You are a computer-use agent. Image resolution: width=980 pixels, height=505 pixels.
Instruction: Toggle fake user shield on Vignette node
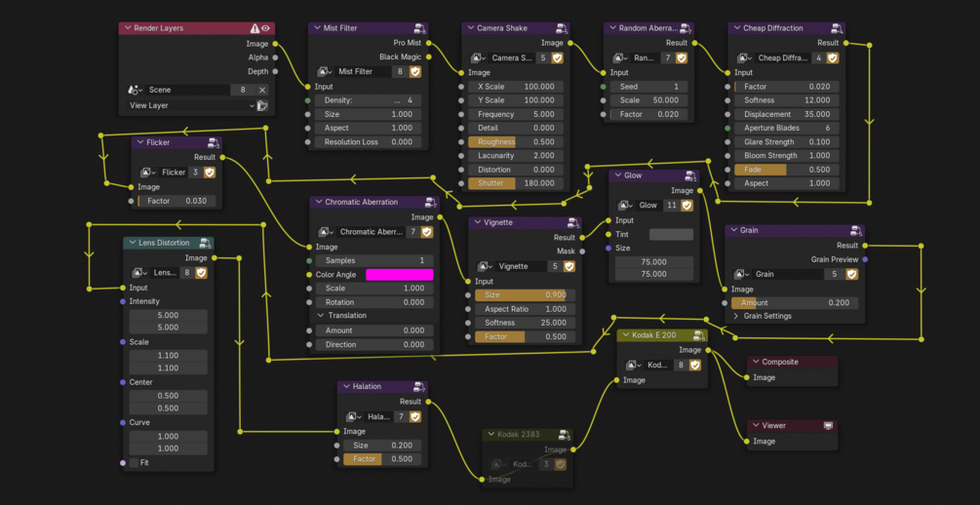[x=568, y=266]
